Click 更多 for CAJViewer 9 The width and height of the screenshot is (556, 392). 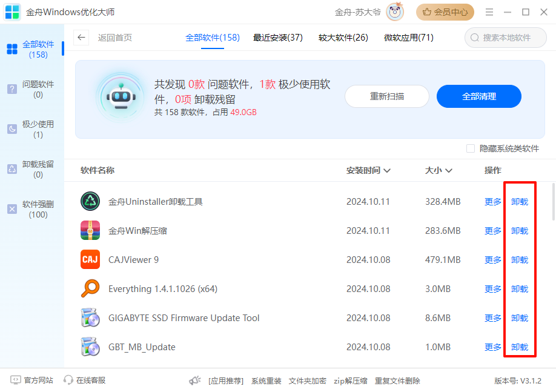pyautogui.click(x=492, y=260)
